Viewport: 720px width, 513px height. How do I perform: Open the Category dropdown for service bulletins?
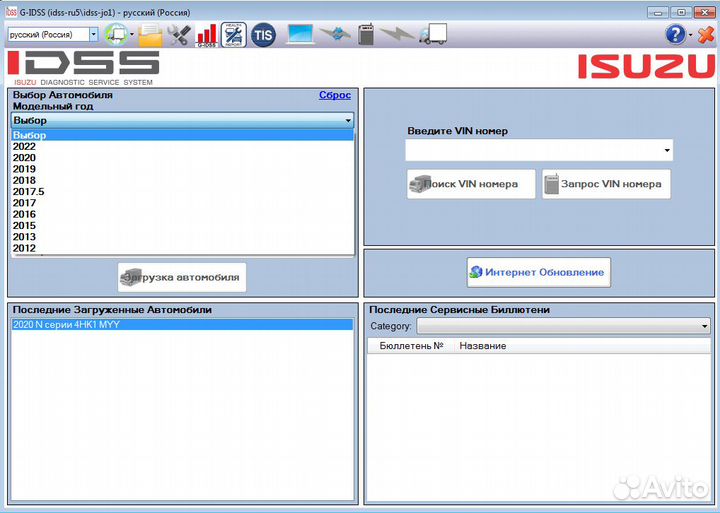click(704, 326)
